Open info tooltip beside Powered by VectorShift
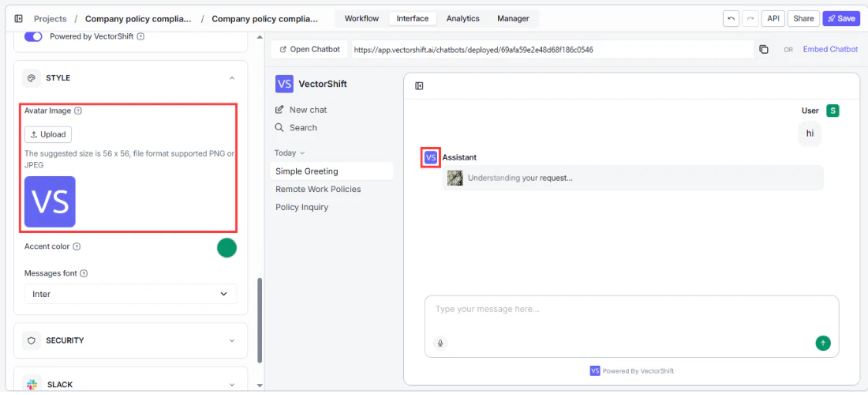Image resolution: width=868 pixels, height=395 pixels. (140, 36)
